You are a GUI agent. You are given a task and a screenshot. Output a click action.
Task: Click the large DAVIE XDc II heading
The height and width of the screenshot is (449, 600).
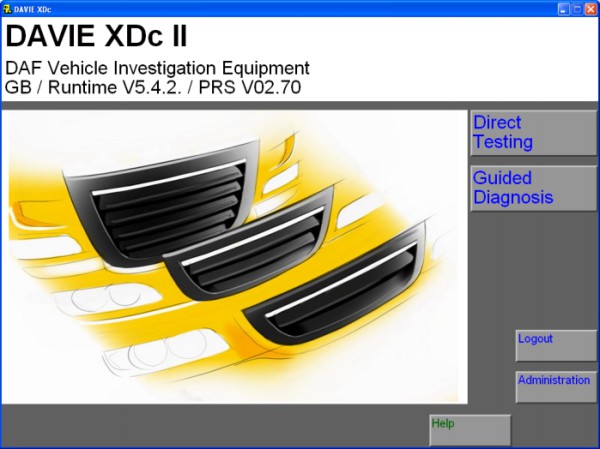[96, 38]
